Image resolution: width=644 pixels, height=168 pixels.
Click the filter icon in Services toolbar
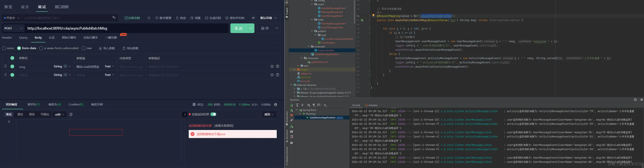tap(314, 105)
